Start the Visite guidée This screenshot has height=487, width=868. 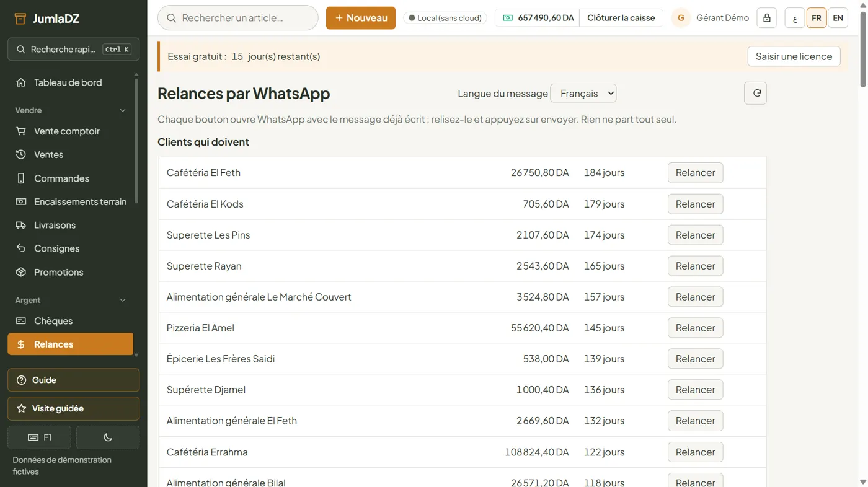[x=73, y=409]
